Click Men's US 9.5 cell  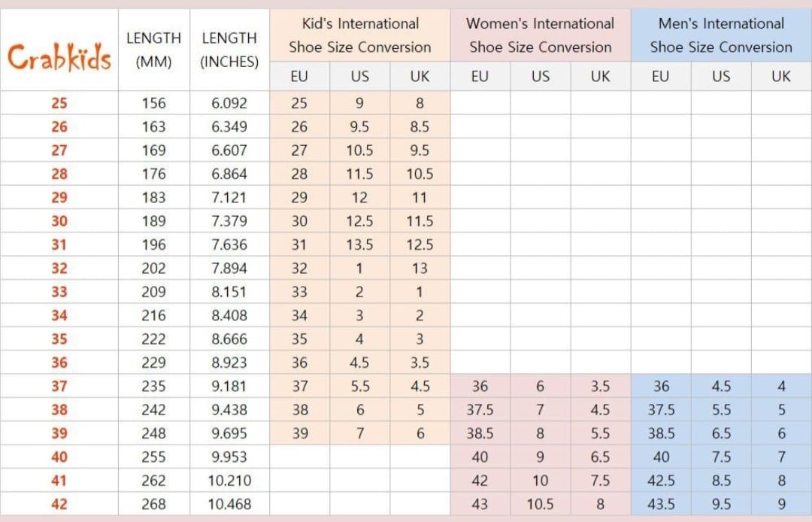coord(721,504)
